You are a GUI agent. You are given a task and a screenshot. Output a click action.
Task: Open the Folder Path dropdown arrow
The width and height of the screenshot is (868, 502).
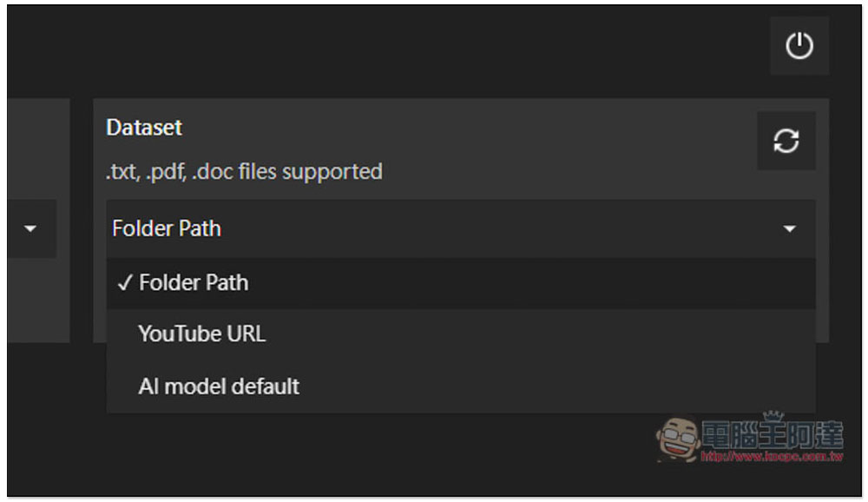pyautogui.click(x=789, y=228)
